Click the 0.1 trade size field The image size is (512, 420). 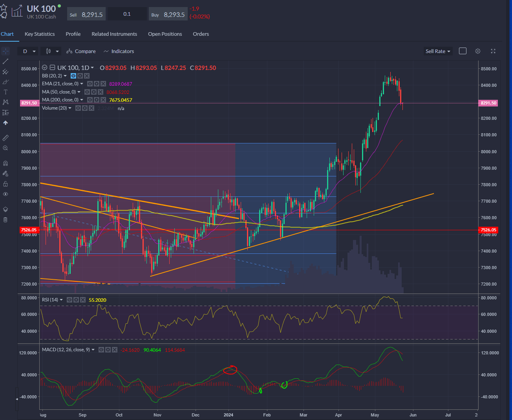[x=127, y=14]
